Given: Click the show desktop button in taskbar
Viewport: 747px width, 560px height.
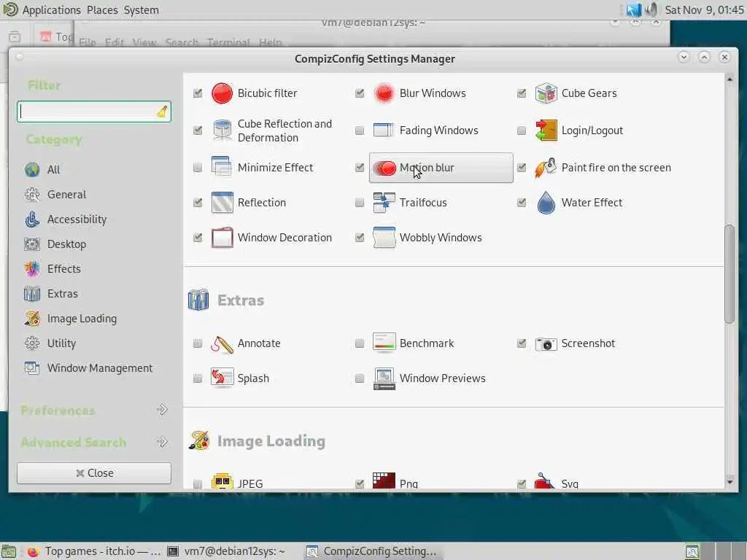Looking at the screenshot, I should tap(9, 551).
